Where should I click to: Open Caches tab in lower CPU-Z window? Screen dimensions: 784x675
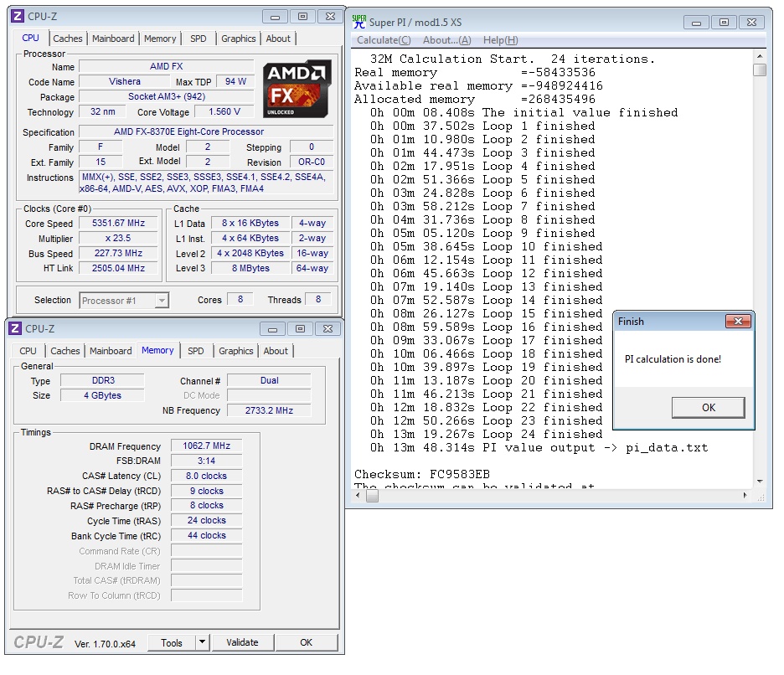coord(65,351)
